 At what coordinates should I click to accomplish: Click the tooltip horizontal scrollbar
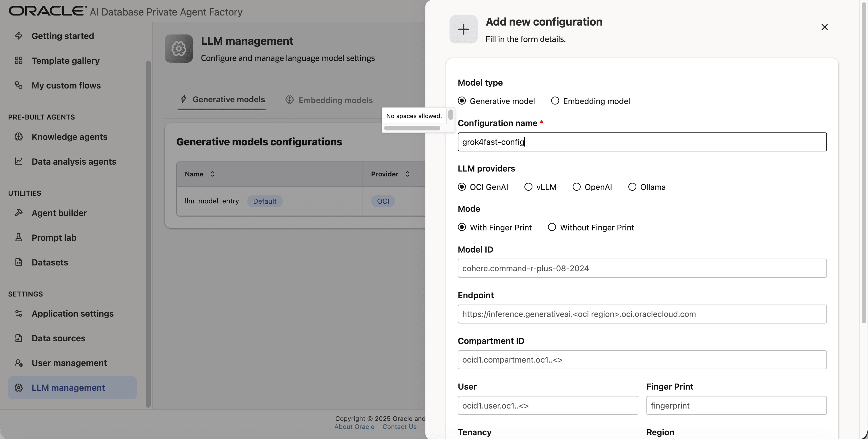tap(412, 128)
